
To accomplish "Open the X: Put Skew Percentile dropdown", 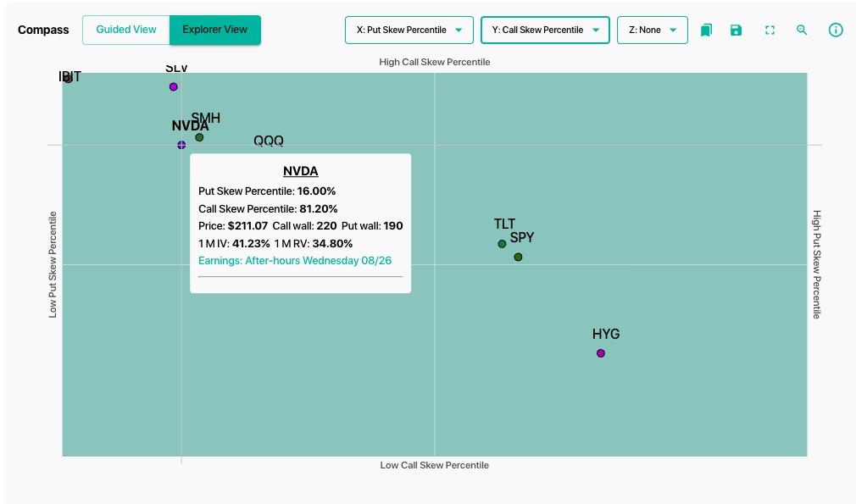I will 409,30.
